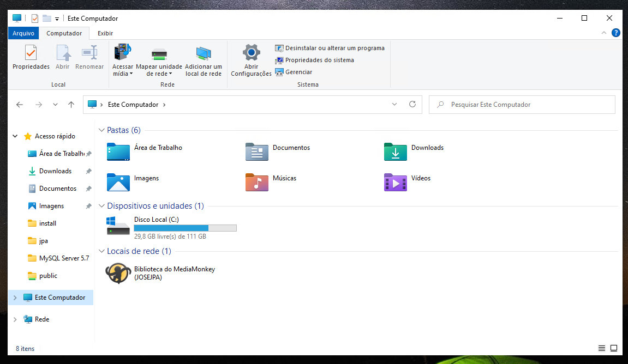Image resolution: width=628 pixels, height=364 pixels.
Task: Click the address bar Este Computador
Action: 133,105
